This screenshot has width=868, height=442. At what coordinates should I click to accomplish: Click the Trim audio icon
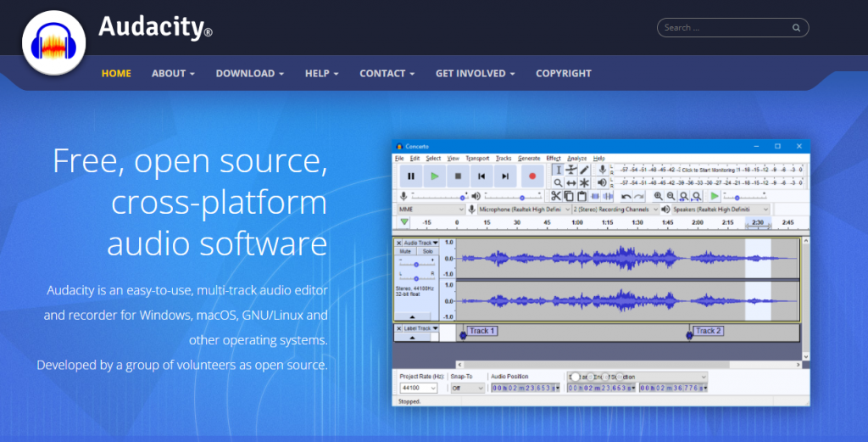tap(595, 196)
